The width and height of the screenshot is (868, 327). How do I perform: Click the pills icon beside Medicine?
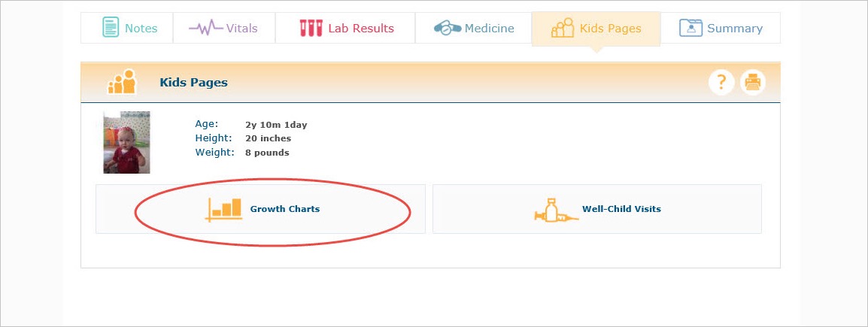(448, 28)
